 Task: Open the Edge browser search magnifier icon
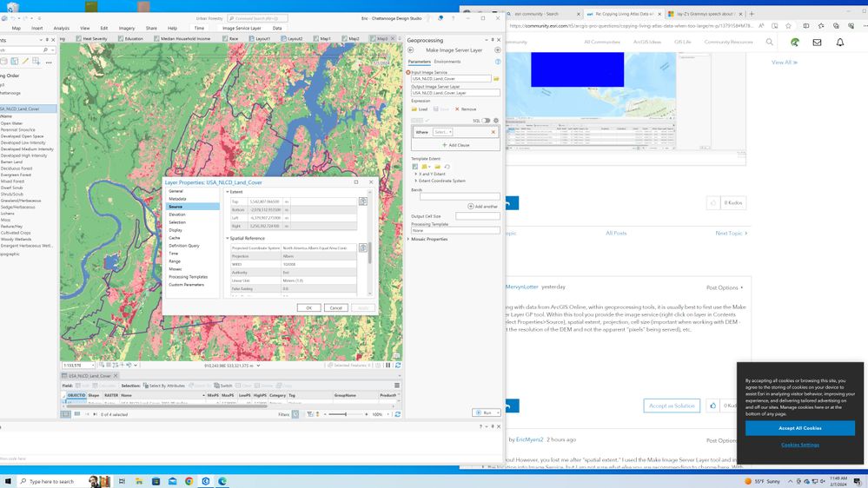[x=769, y=42]
